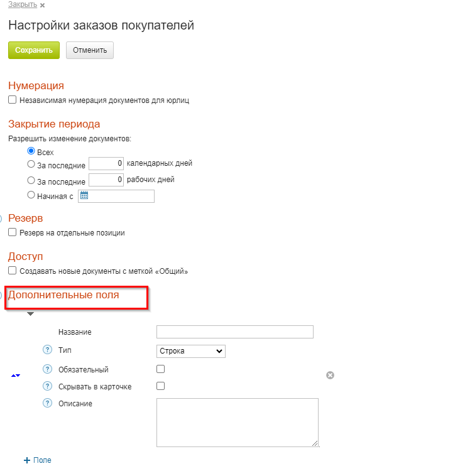
Task: Open the 'Тип' dropdown showing 'Строка'
Action: click(190, 351)
